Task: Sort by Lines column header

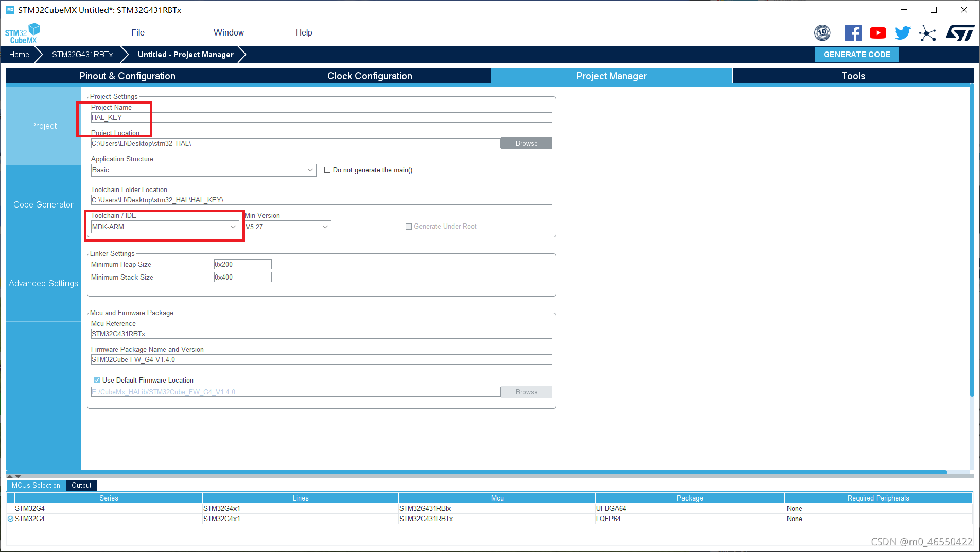Action: (x=301, y=498)
